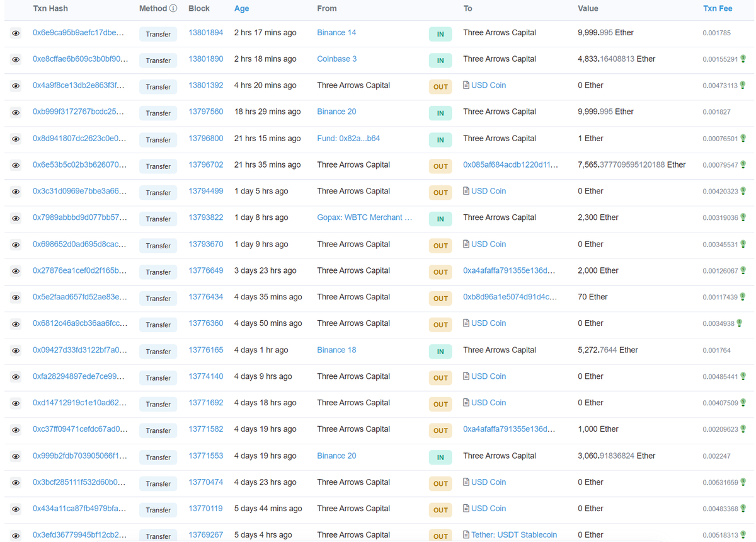Toggle eye view for 0xc37ff09471cefdc67ad0
The image size is (756, 542).
16,430
